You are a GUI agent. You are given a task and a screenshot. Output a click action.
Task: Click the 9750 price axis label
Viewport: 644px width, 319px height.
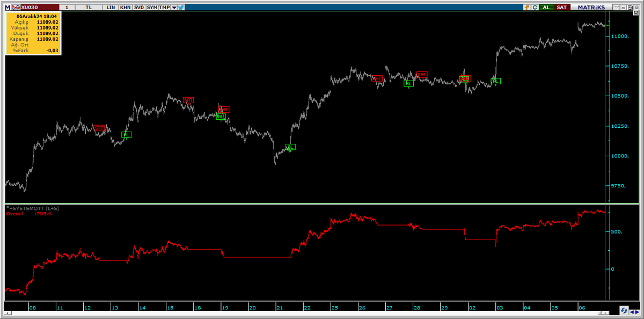pyautogui.click(x=618, y=186)
